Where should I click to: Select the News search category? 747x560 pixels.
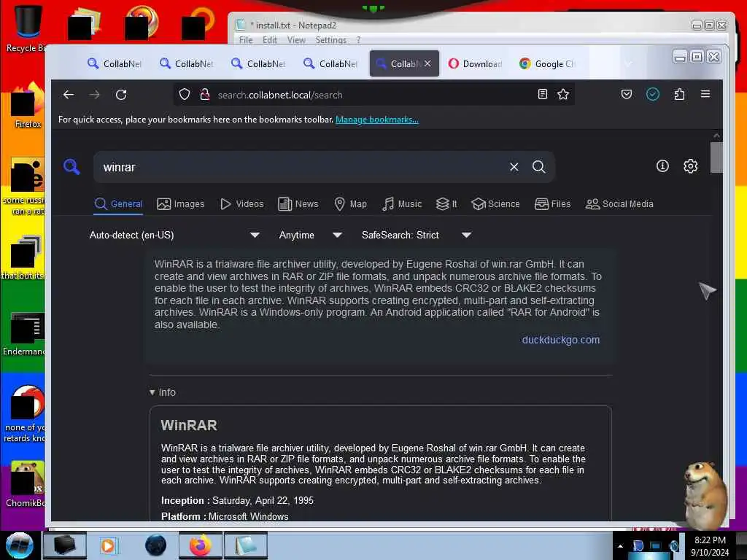(x=298, y=204)
